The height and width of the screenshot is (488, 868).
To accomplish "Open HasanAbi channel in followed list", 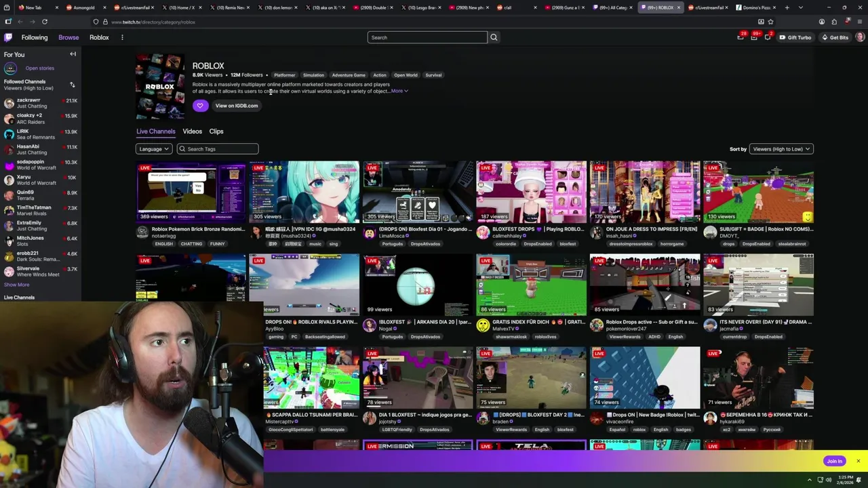I will pyautogui.click(x=41, y=149).
